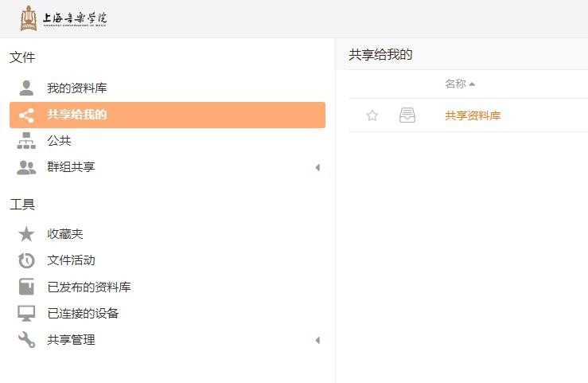The width and height of the screenshot is (588, 383).
Task: Expand the 共享管理 submenu arrow
Action: (x=317, y=340)
